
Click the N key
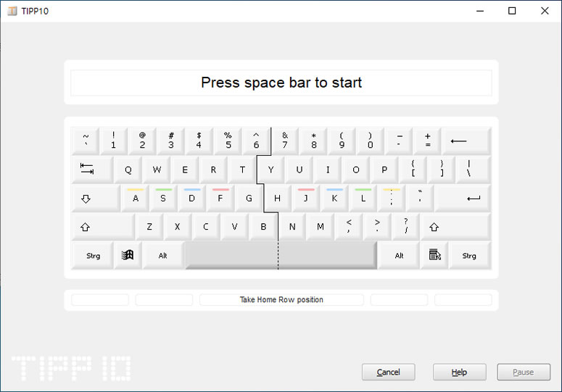[292, 227]
